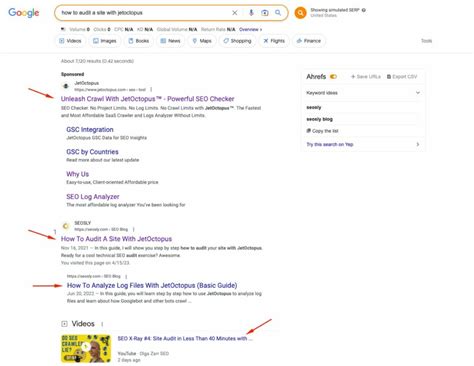Screen dimensions: 474x366
Task: Switch to News results filter
Action: pos(170,41)
